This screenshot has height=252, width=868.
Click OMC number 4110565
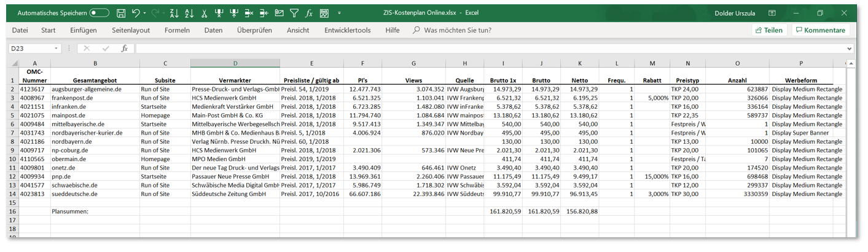[x=34, y=159]
